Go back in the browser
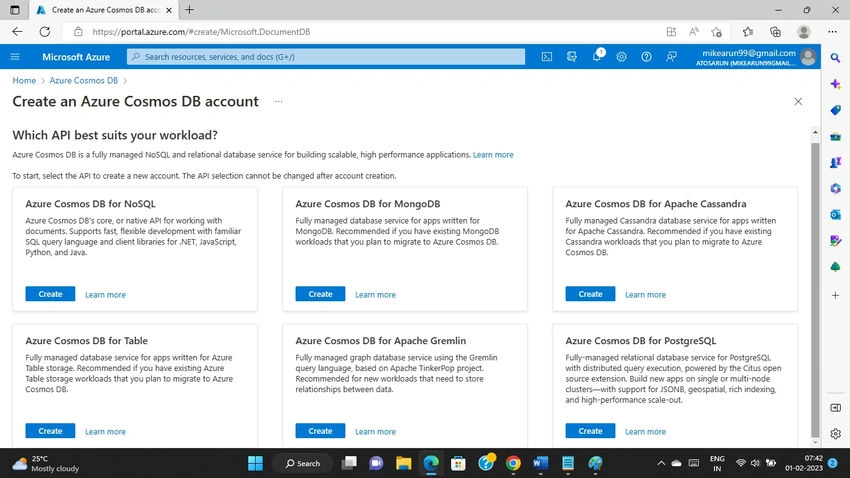 (17, 31)
